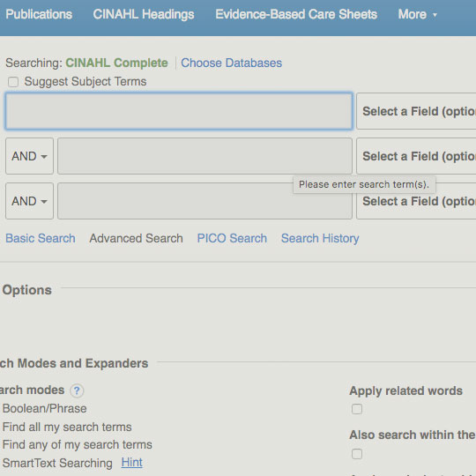Select Find any of my search terms
This screenshot has height=476, width=476.
tap(77, 445)
